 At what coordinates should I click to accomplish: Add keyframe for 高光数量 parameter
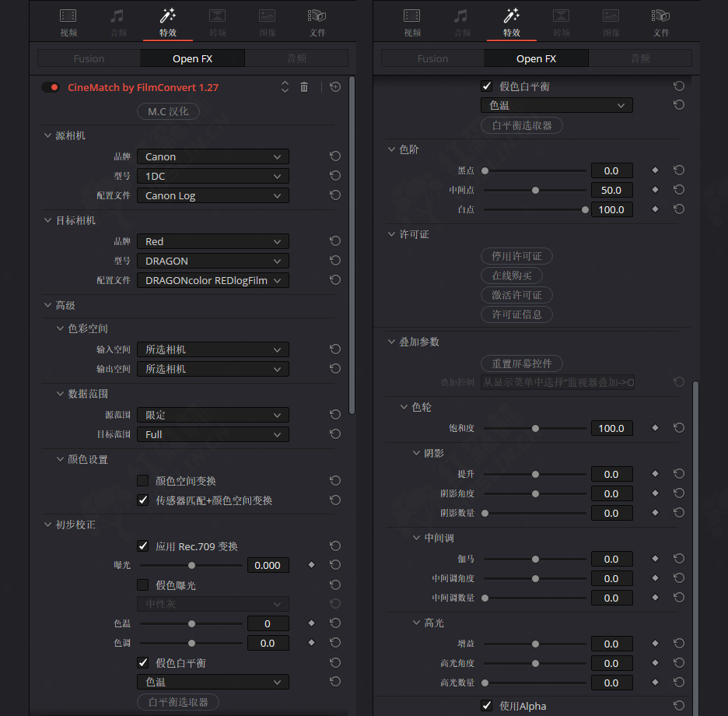pyautogui.click(x=655, y=683)
